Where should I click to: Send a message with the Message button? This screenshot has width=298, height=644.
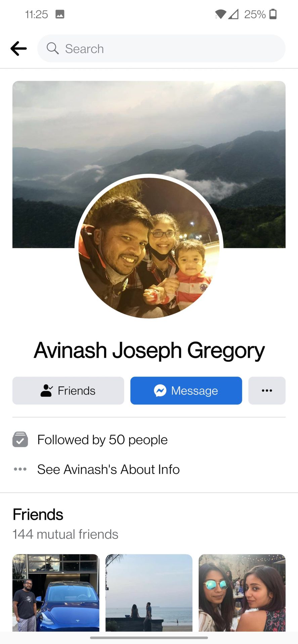tap(186, 390)
